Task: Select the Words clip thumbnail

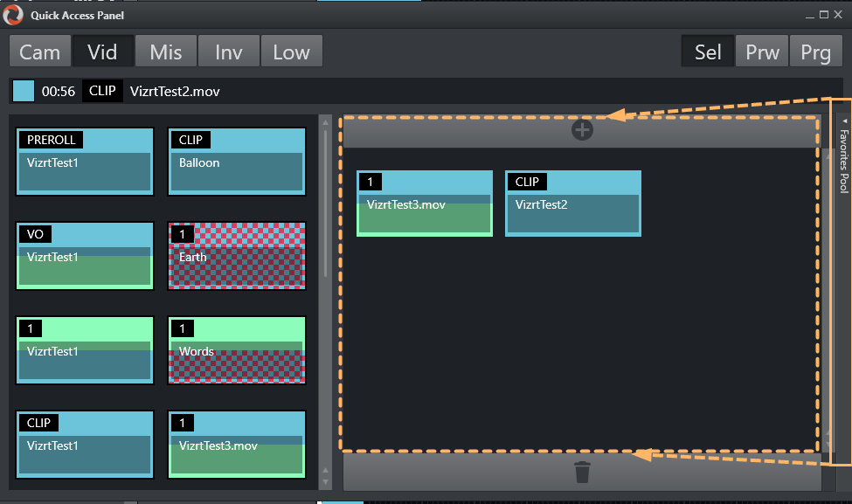Action: point(236,350)
